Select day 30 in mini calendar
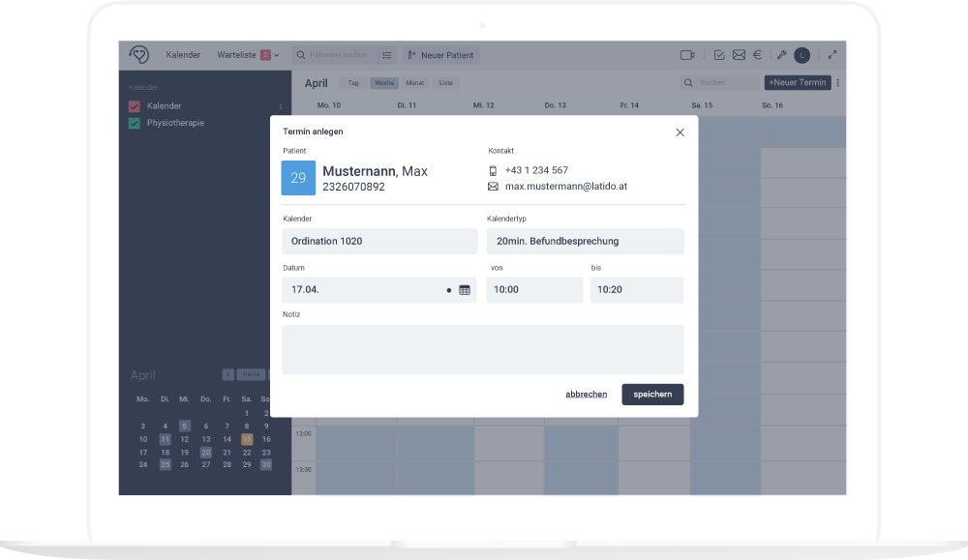Image resolution: width=968 pixels, height=560 pixels. click(x=266, y=464)
